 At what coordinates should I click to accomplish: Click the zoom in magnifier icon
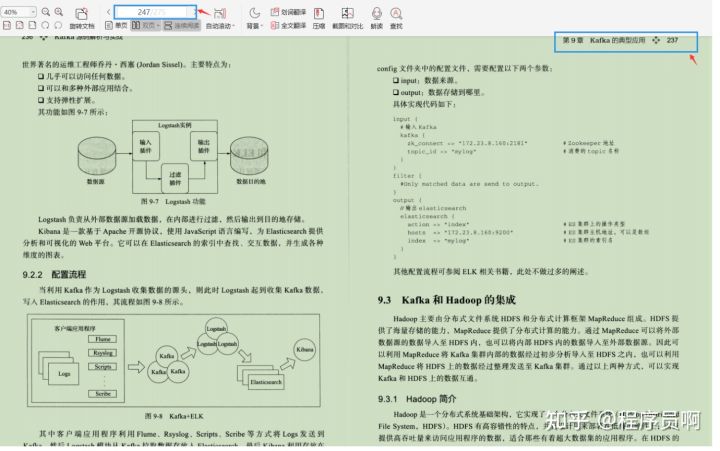point(59,12)
